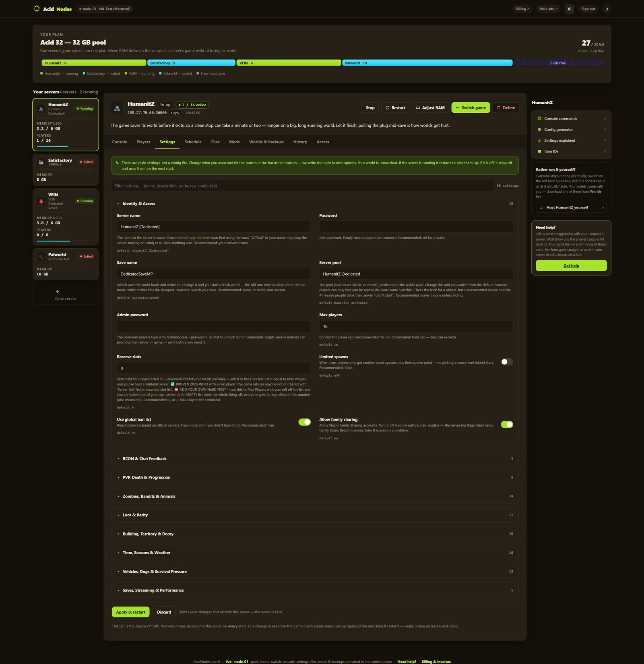Expand Building, Territory & Decay section
Screen dimensions: 644x664
[315, 534]
